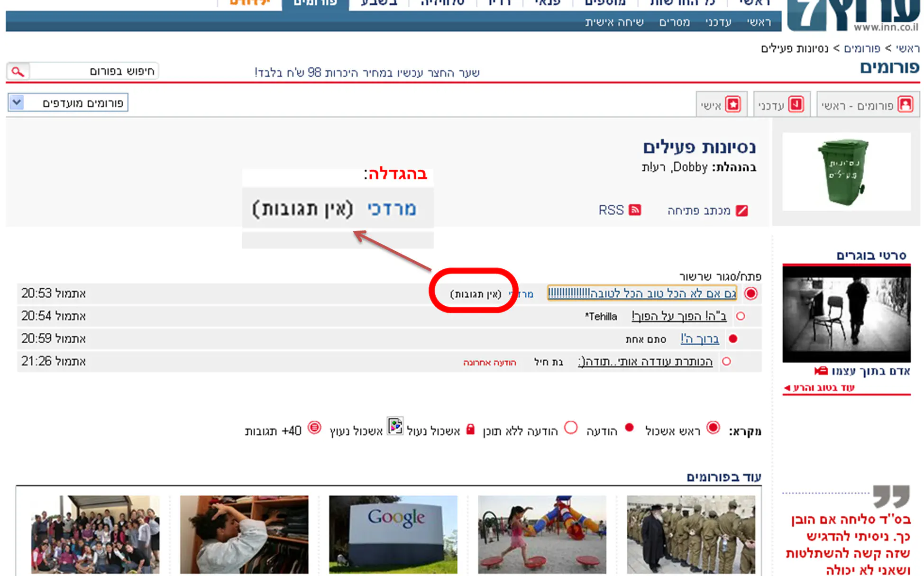Click into the חיפוש בפורום search field

(95, 71)
